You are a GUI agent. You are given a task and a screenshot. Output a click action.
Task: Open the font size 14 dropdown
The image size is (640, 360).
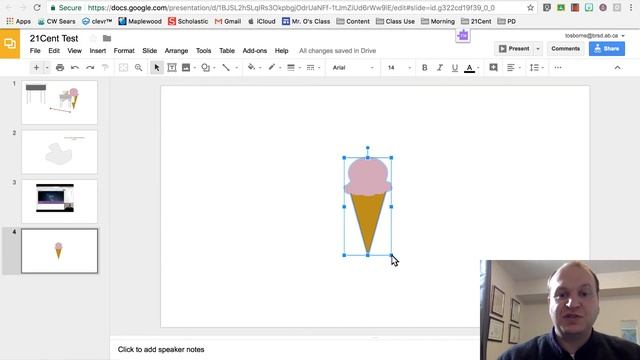click(x=399, y=68)
